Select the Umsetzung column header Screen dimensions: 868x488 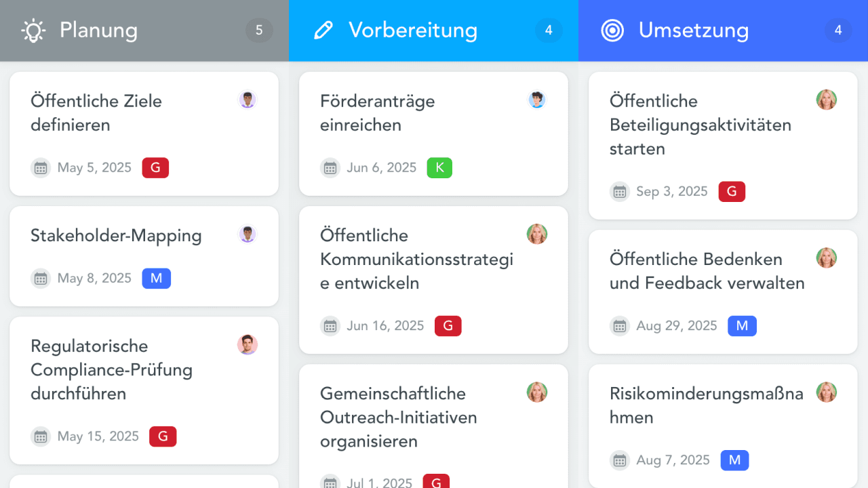[693, 30]
